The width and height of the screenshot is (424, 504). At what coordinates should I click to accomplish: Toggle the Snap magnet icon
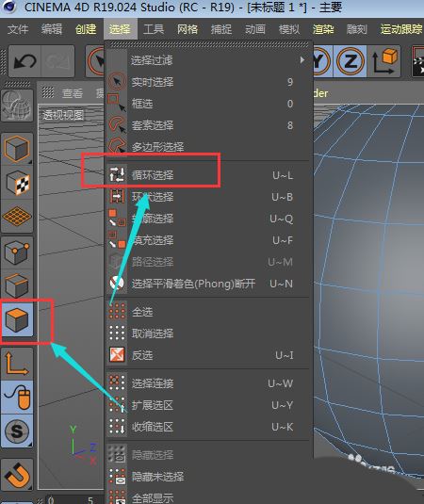pyautogui.click(x=17, y=475)
